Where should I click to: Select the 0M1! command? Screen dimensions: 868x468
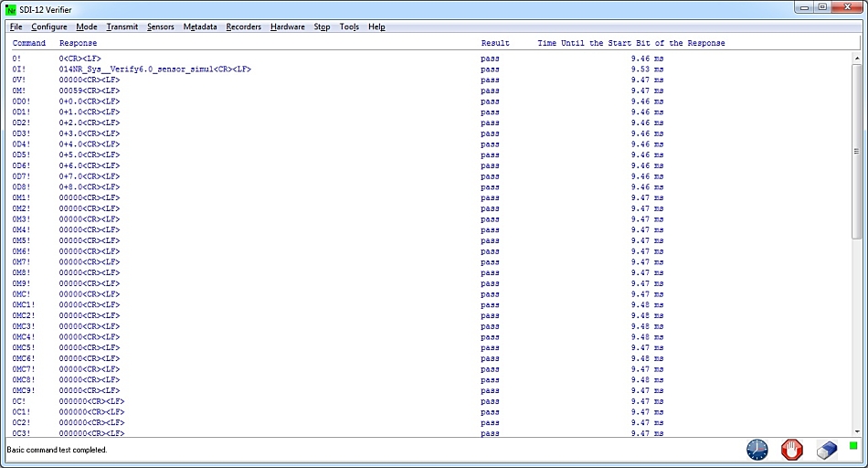[x=21, y=197]
